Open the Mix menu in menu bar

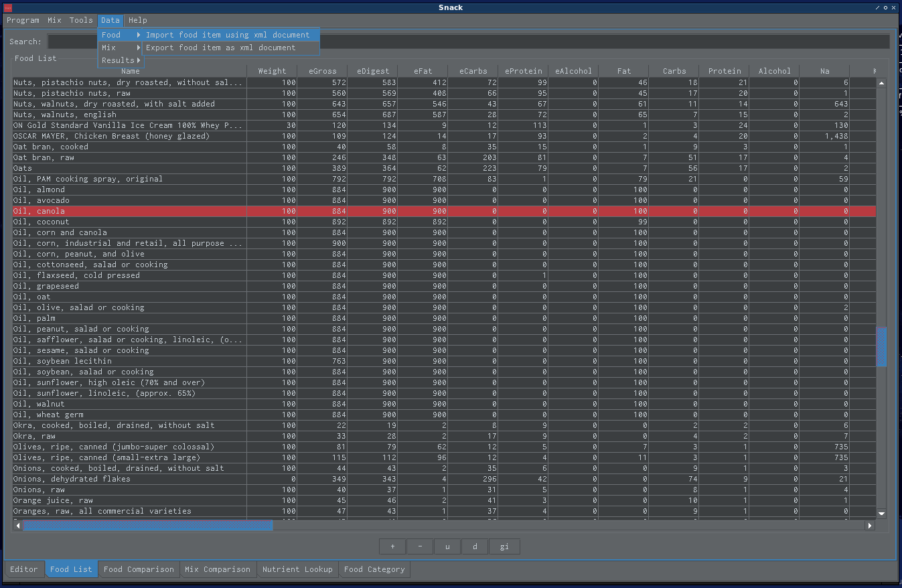pyautogui.click(x=54, y=20)
